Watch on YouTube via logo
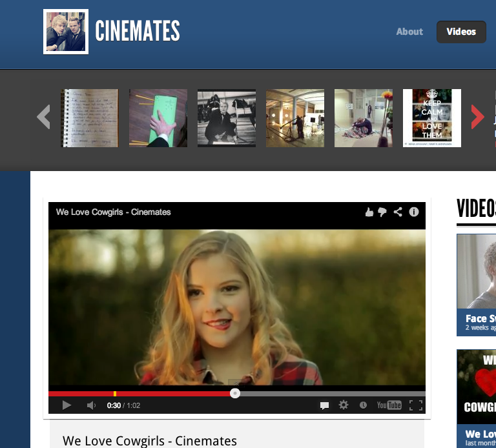 click(x=389, y=405)
